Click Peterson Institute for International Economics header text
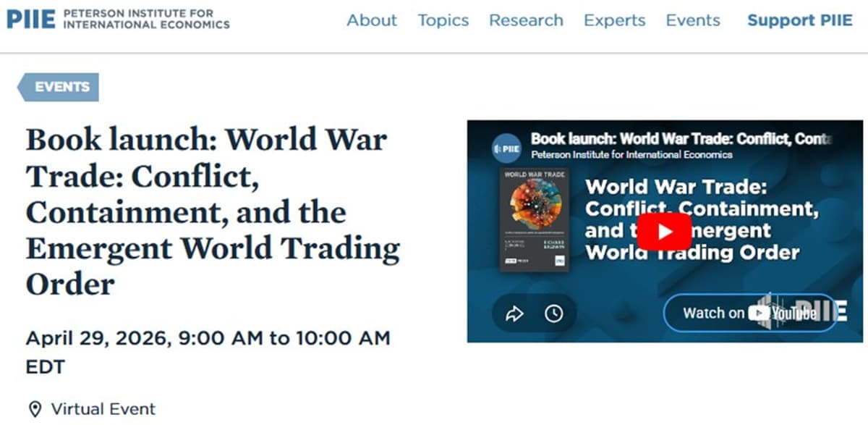Image resolution: width=868 pixels, height=425 pixels. [147, 20]
